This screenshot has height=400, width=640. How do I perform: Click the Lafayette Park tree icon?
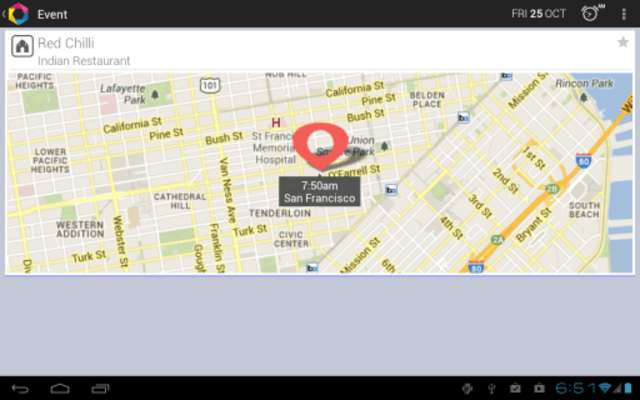pos(155,95)
